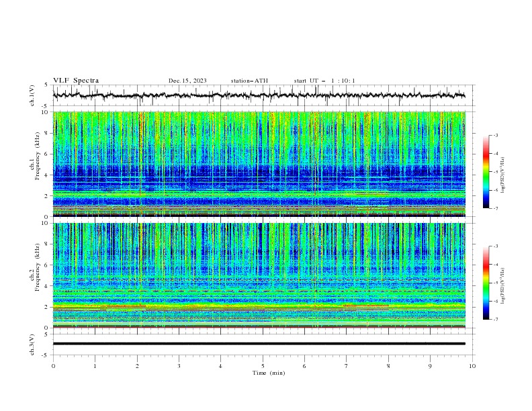The width and height of the screenshot is (532, 411).
Task: Click the "Time (min)" axis title
Action: [x=269, y=373]
